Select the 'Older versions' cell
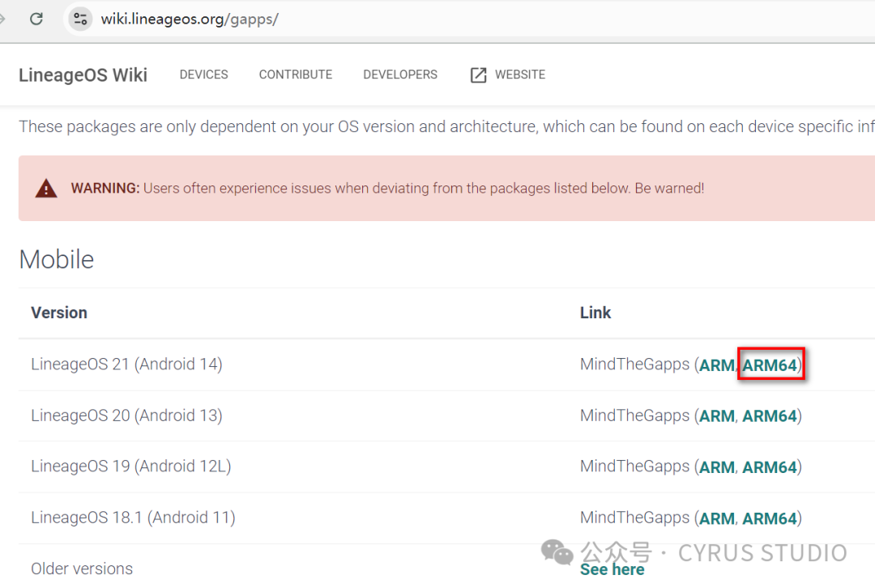The width and height of the screenshot is (875, 588). 82,569
